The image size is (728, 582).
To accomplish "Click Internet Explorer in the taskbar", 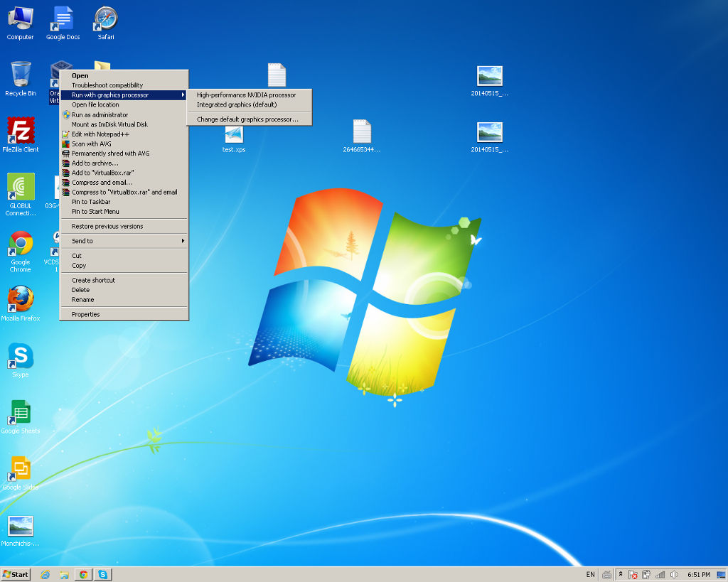I will coord(45,574).
